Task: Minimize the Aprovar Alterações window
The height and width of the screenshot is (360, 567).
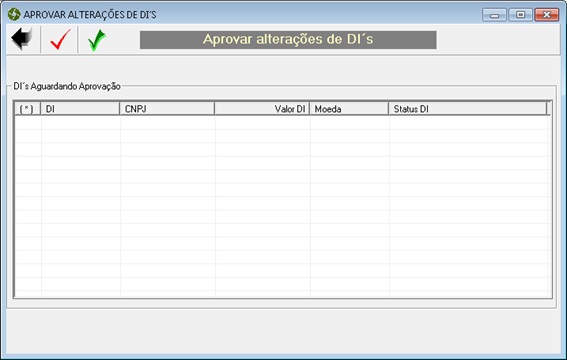Action: (x=494, y=15)
